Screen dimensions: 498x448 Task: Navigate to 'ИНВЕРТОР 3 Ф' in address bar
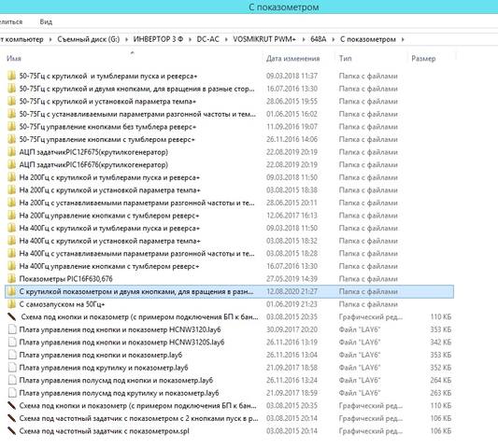click(x=158, y=39)
